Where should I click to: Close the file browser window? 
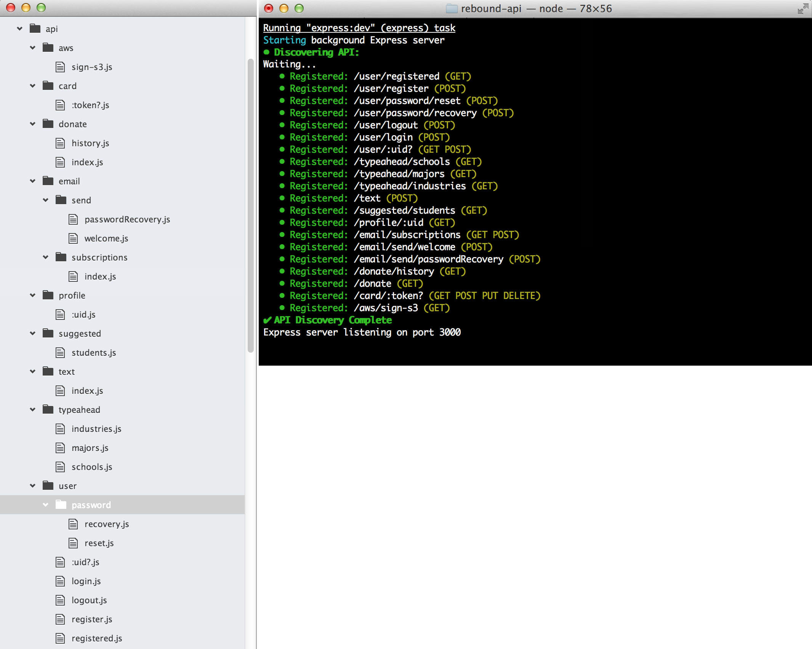point(11,8)
